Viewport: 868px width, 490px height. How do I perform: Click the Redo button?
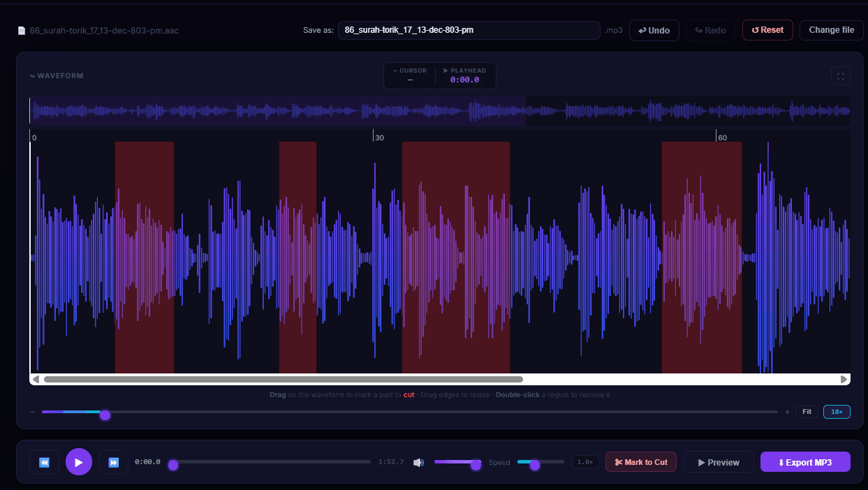pos(710,30)
